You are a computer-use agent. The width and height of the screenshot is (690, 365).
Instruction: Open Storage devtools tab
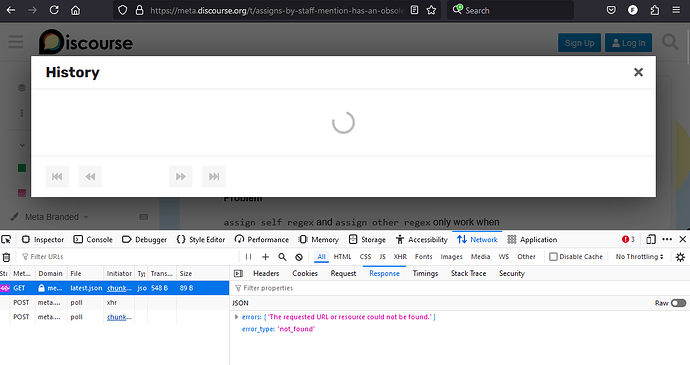(367, 240)
